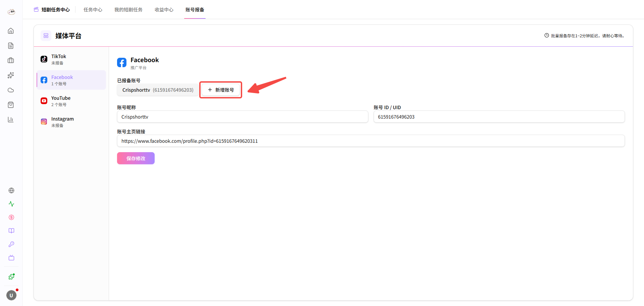Select the Crispshorttv registered account chip
The height and width of the screenshot is (306, 644).
pos(158,90)
